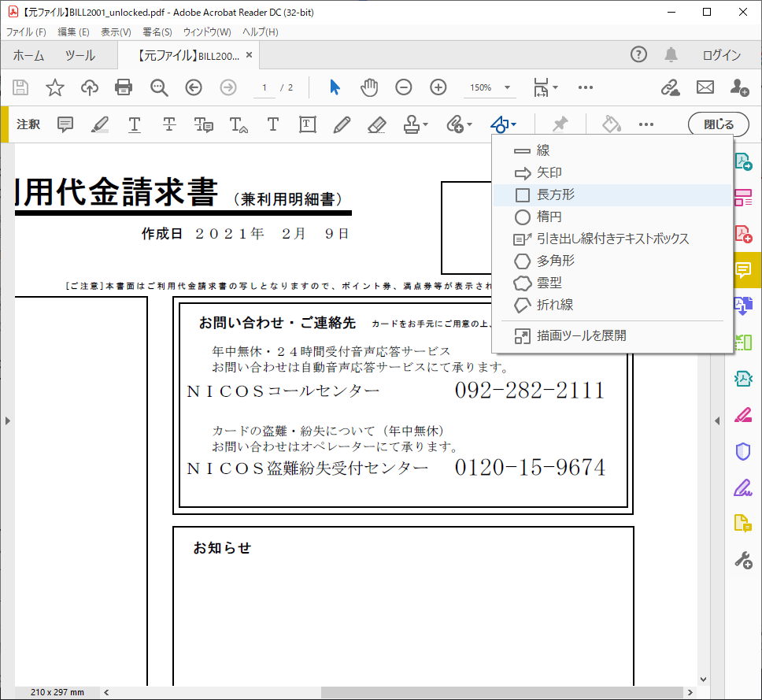762x700 pixels.
Task: Click the page number input field
Action: [x=265, y=87]
